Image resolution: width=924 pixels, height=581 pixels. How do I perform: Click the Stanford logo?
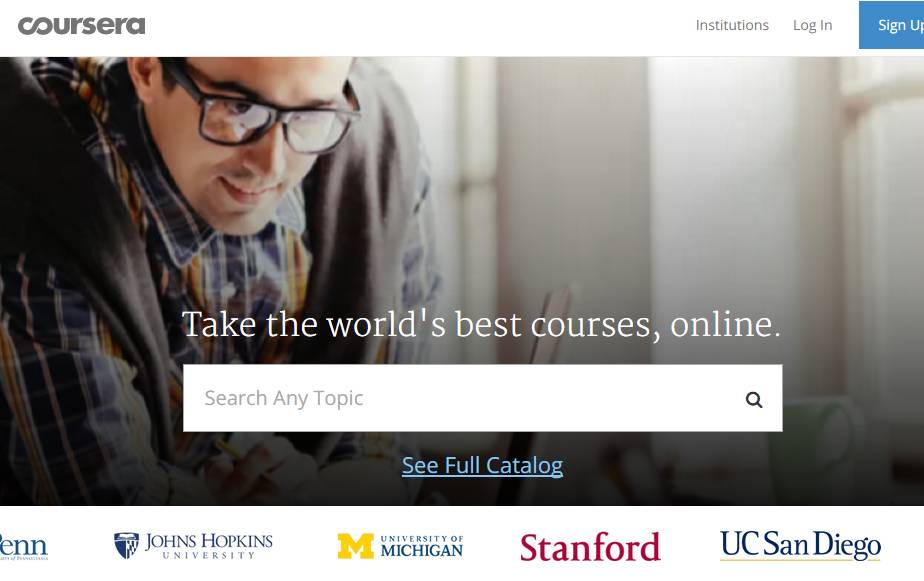590,547
